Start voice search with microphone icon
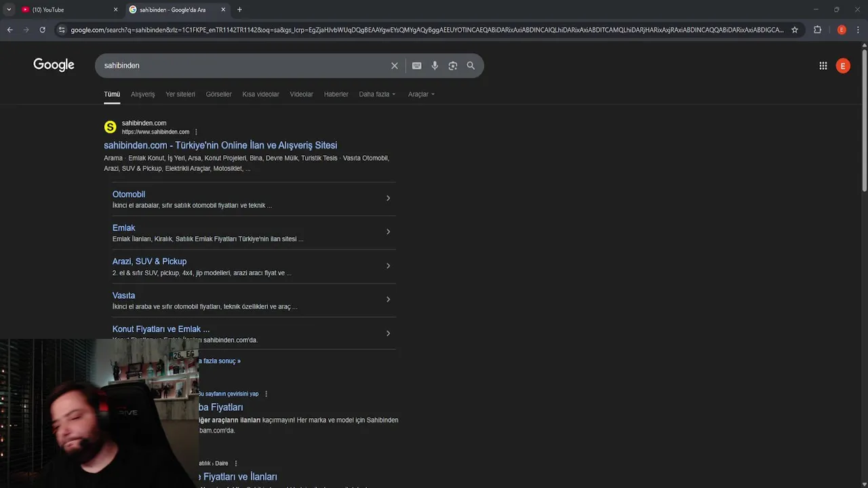This screenshot has height=488, width=868. 435,66
